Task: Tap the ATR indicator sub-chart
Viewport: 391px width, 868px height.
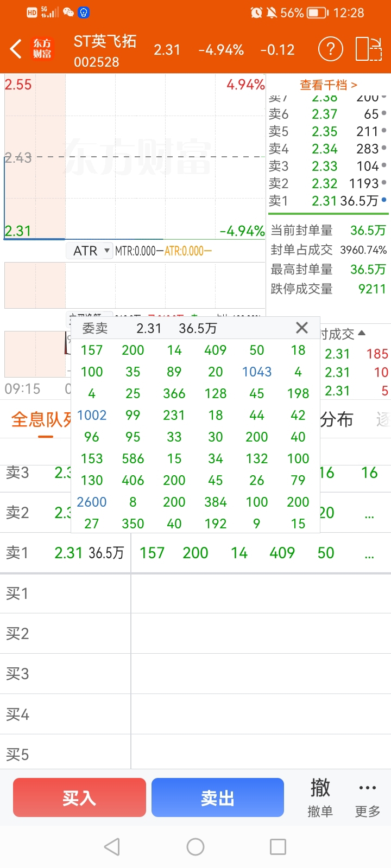Action: tap(135, 285)
